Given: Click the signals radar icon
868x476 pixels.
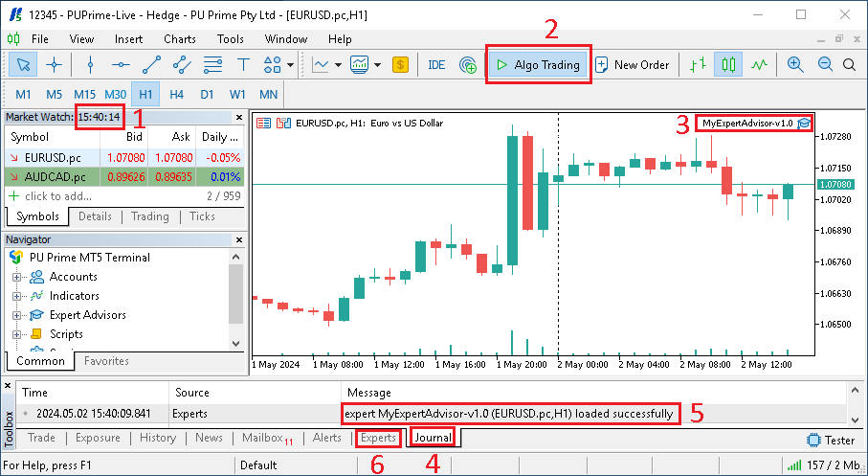Looking at the screenshot, I should [468, 65].
